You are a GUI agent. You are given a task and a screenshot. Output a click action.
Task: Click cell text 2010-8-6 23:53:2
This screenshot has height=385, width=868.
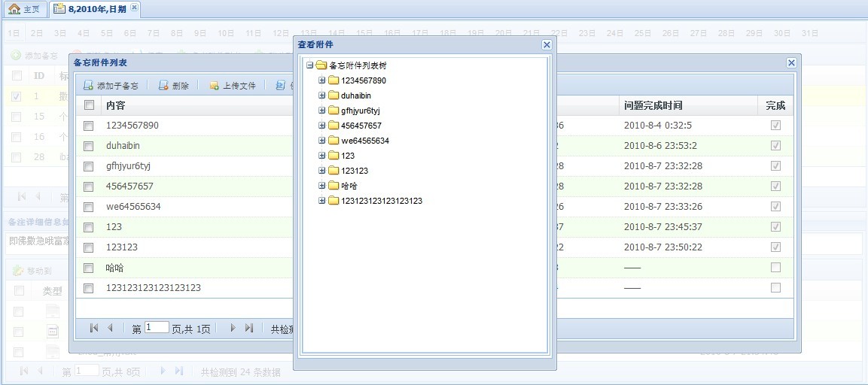click(x=660, y=146)
